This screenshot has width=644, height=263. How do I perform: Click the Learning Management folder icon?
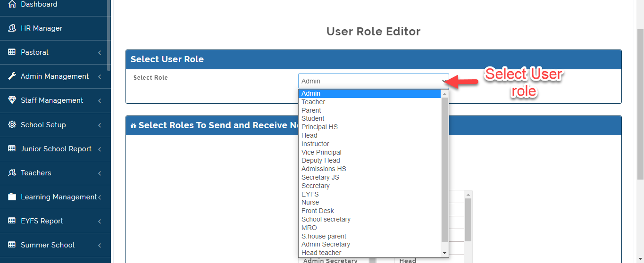12,197
